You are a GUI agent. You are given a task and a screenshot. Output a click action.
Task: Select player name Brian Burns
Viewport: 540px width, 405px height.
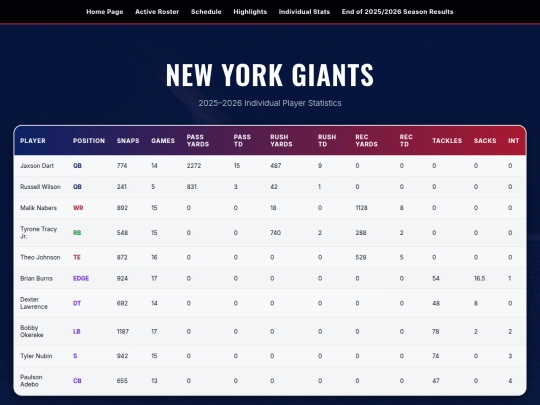pos(36,278)
